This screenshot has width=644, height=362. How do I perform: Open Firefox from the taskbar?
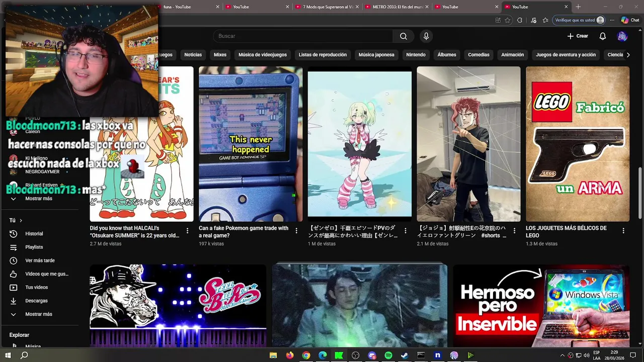click(x=289, y=355)
